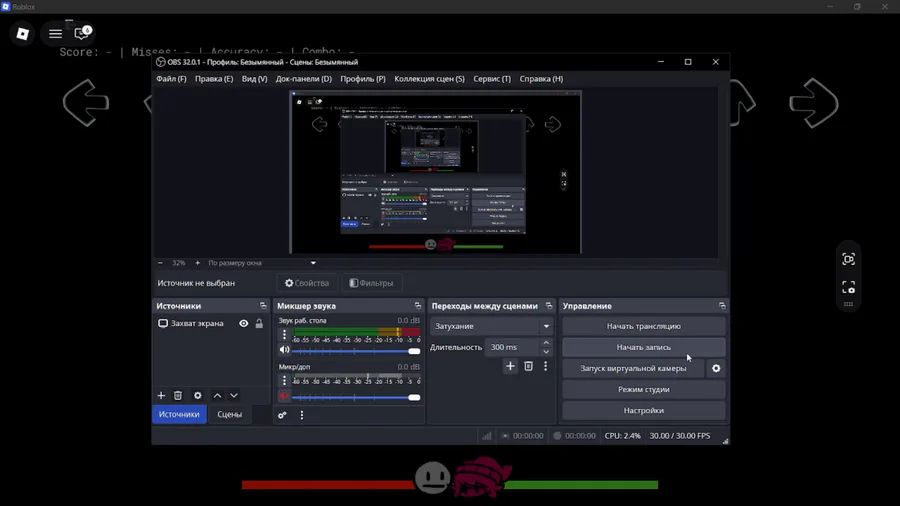Switch to Источники tab

pyautogui.click(x=179, y=414)
